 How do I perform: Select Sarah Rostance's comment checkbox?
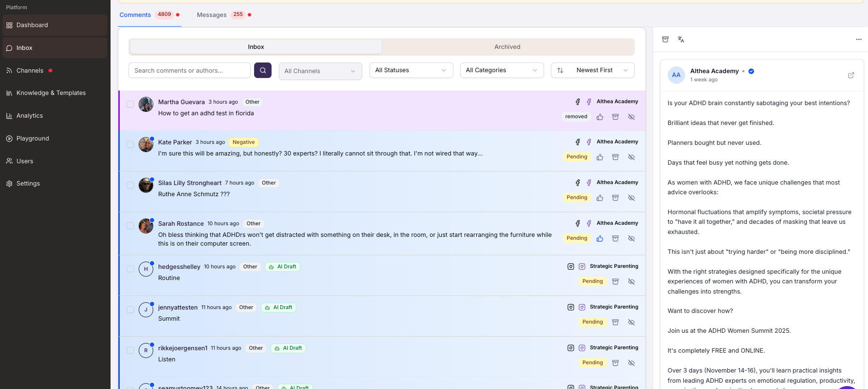[x=130, y=226]
